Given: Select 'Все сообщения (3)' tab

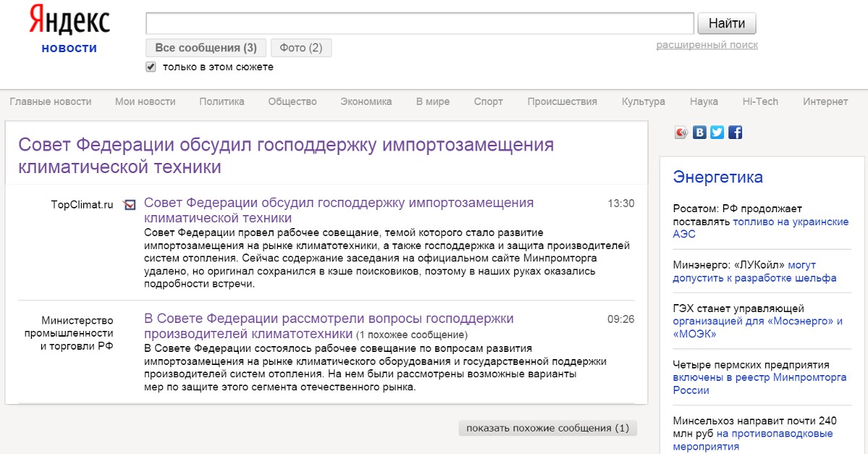Looking at the screenshot, I should coord(206,48).
